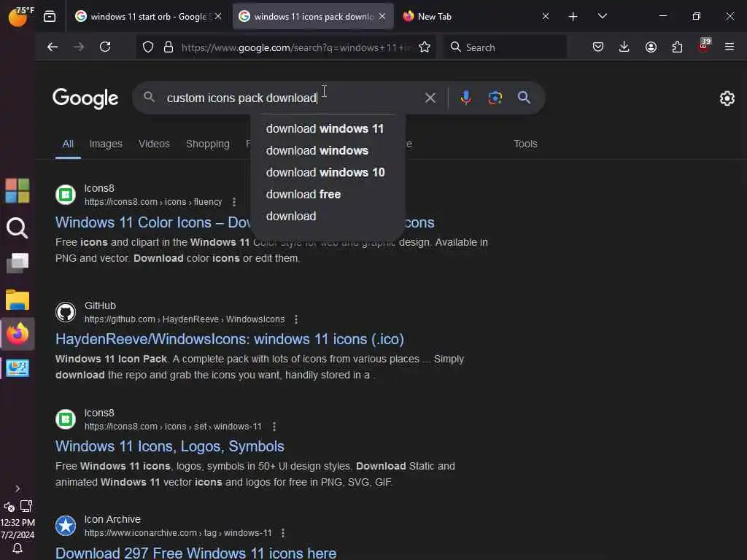Open more options for GitHub result
The height and width of the screenshot is (560, 747).
(296, 319)
